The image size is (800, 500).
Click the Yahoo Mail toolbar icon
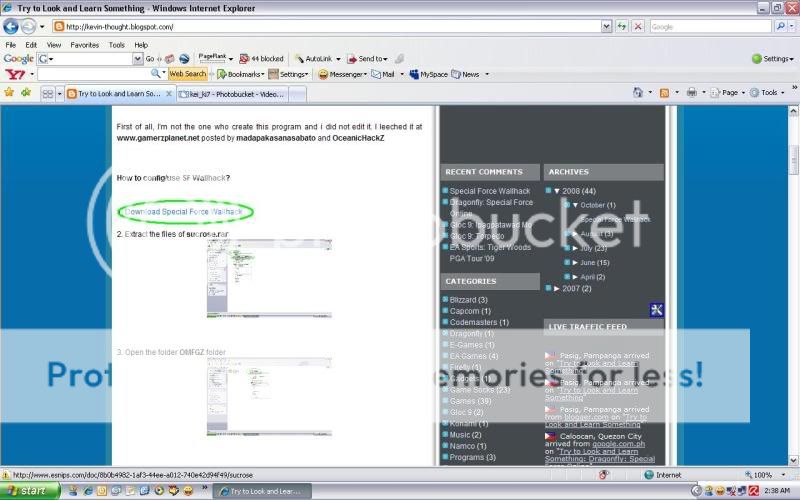pyautogui.click(x=382, y=74)
